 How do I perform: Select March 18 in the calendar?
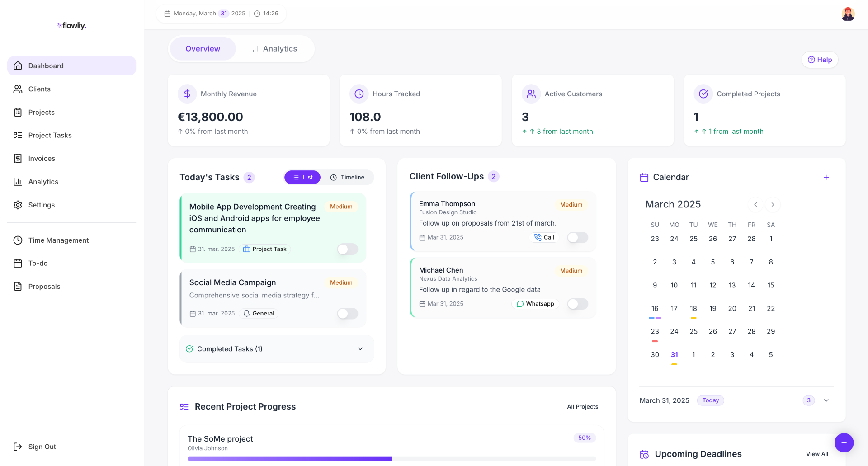point(693,309)
